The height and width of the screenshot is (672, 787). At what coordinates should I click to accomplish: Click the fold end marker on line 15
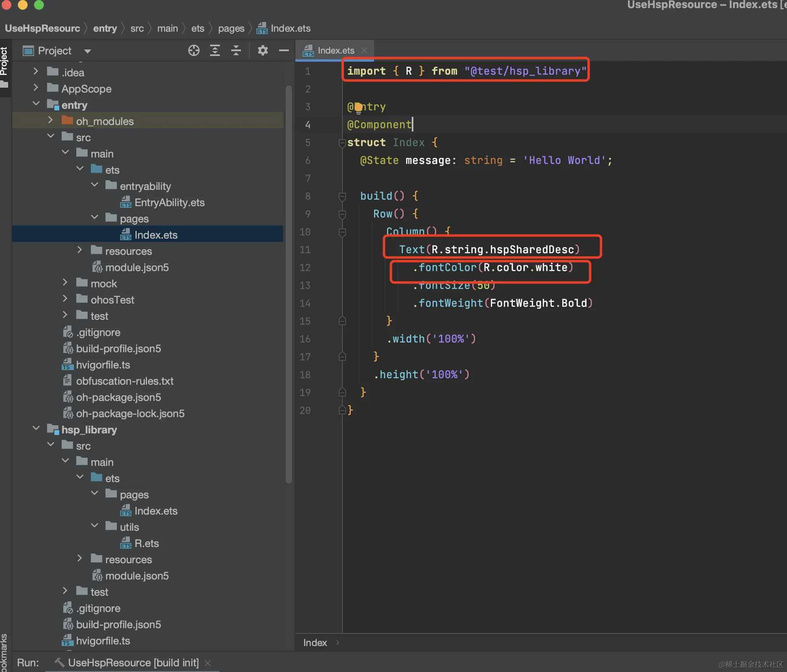(x=342, y=321)
